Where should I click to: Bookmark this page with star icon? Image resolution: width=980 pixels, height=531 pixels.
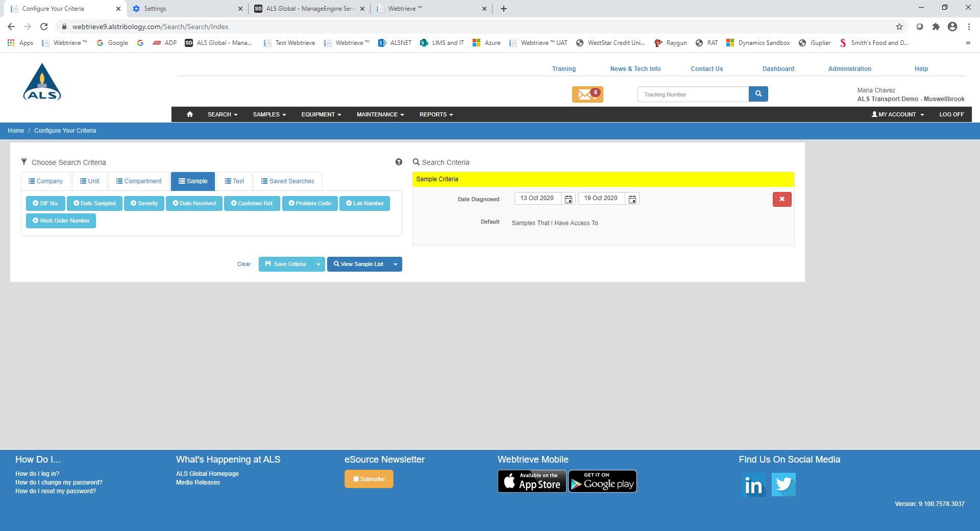[x=899, y=27]
